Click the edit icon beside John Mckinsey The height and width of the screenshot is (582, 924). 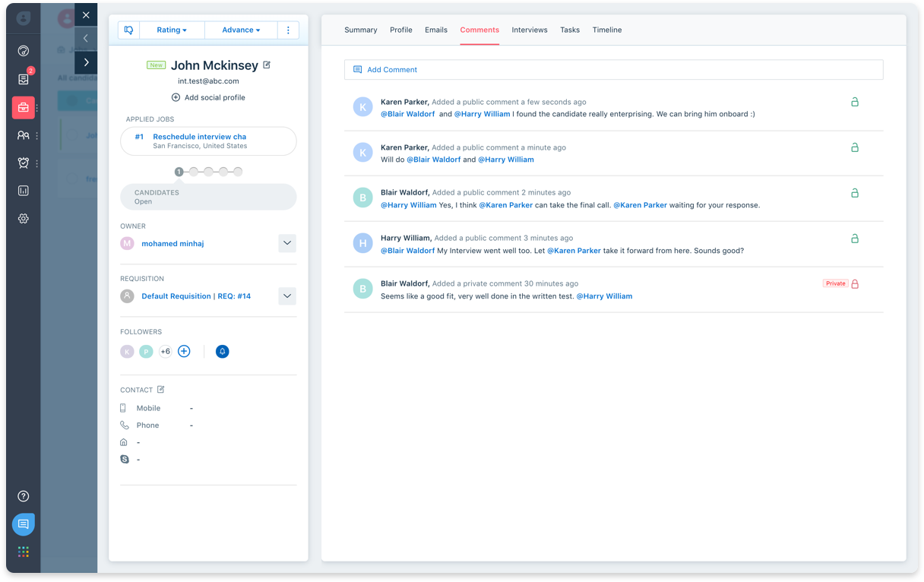pos(267,65)
